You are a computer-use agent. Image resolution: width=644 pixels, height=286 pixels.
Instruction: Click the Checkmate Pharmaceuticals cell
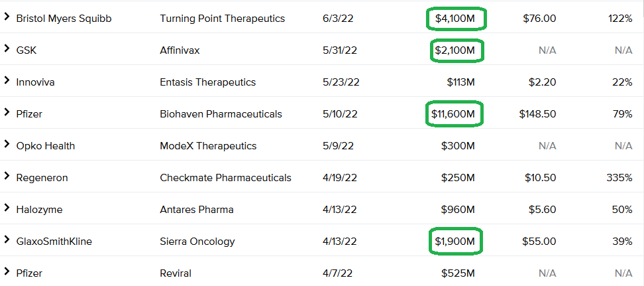click(225, 178)
